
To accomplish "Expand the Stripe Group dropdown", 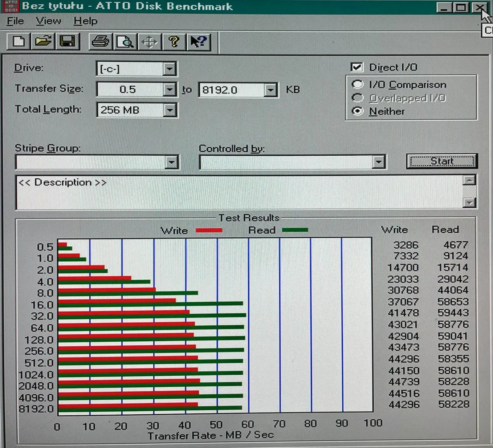I will 171,162.
